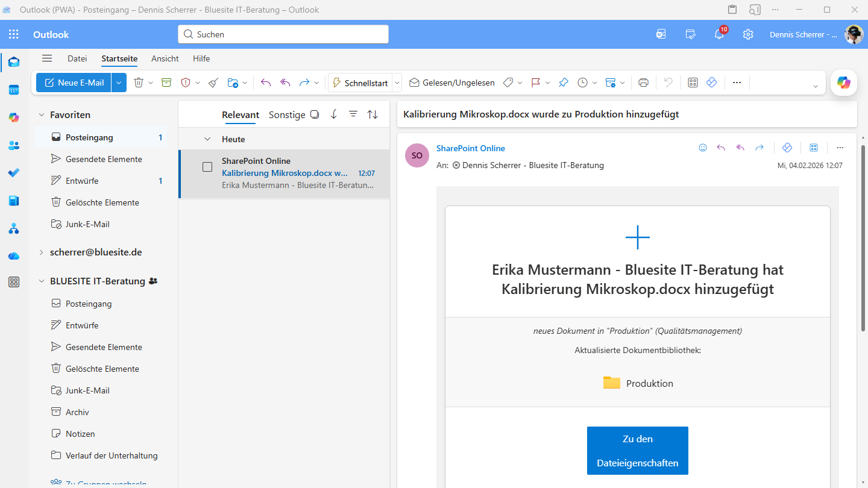
Task: Pin the message using the pin icon
Action: [563, 83]
